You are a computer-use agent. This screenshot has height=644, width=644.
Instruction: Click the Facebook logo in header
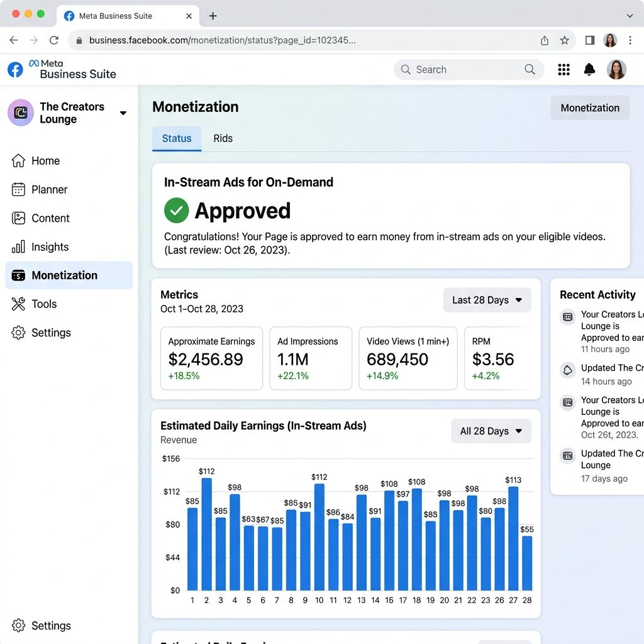[15, 69]
